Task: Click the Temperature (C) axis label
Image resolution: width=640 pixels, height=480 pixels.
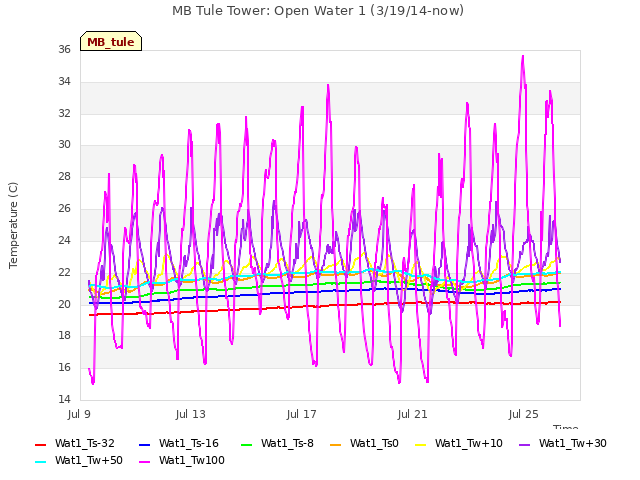Action: 13,225
